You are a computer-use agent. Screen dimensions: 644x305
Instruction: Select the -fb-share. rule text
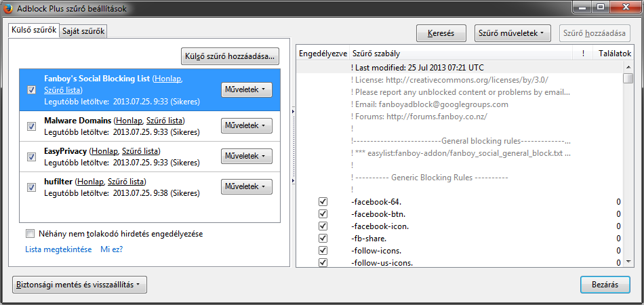point(369,239)
